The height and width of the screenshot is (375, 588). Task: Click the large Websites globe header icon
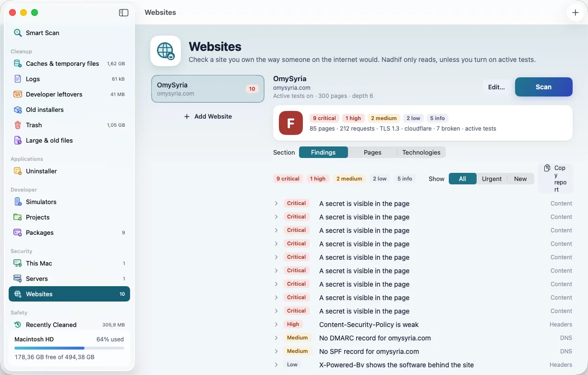166,51
